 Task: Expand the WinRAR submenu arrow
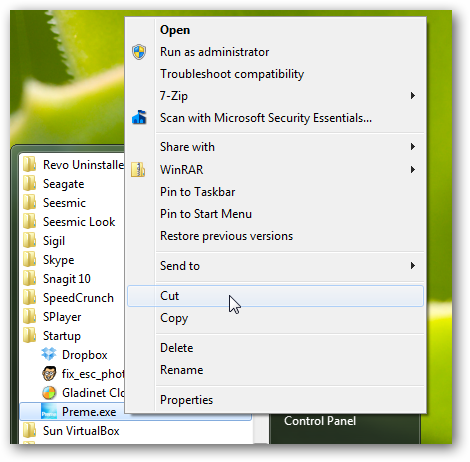(x=413, y=170)
